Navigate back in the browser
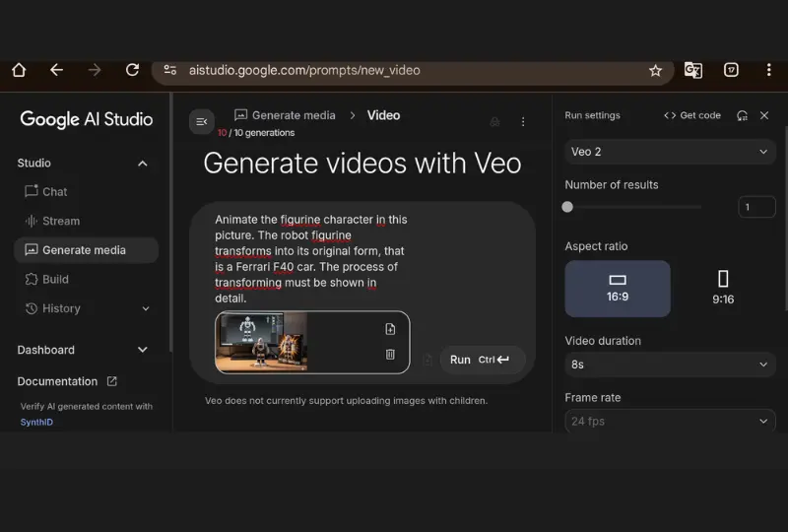 pyautogui.click(x=56, y=70)
